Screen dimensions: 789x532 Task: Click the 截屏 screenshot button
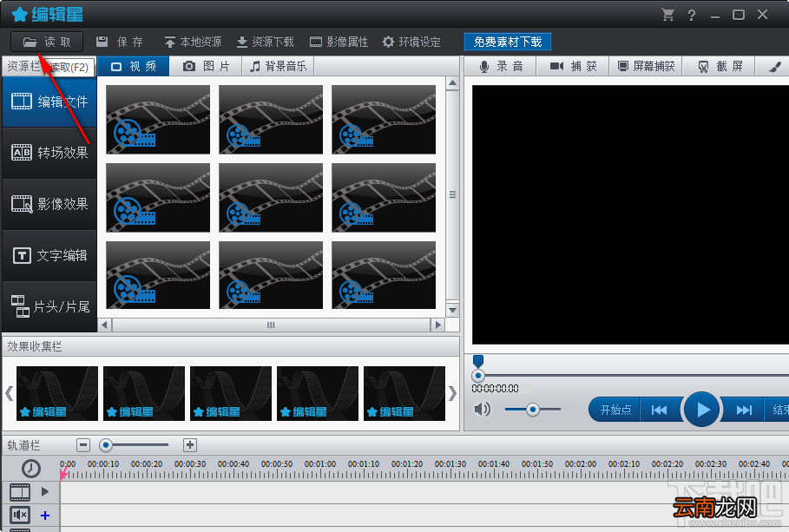[x=719, y=67]
